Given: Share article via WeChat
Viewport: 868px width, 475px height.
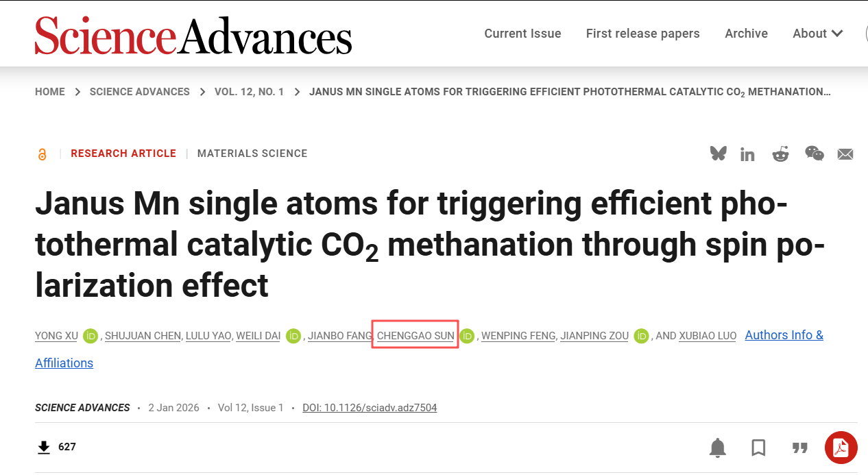Looking at the screenshot, I should [x=814, y=154].
